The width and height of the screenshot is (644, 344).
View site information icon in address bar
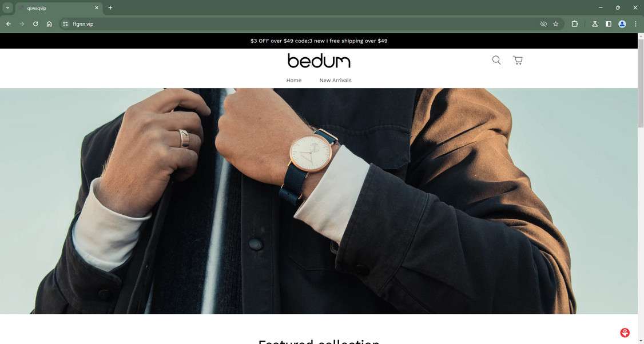65,24
